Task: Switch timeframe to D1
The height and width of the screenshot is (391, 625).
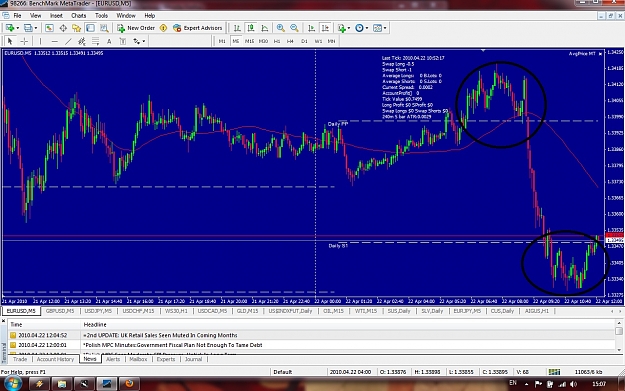Action: coord(305,41)
